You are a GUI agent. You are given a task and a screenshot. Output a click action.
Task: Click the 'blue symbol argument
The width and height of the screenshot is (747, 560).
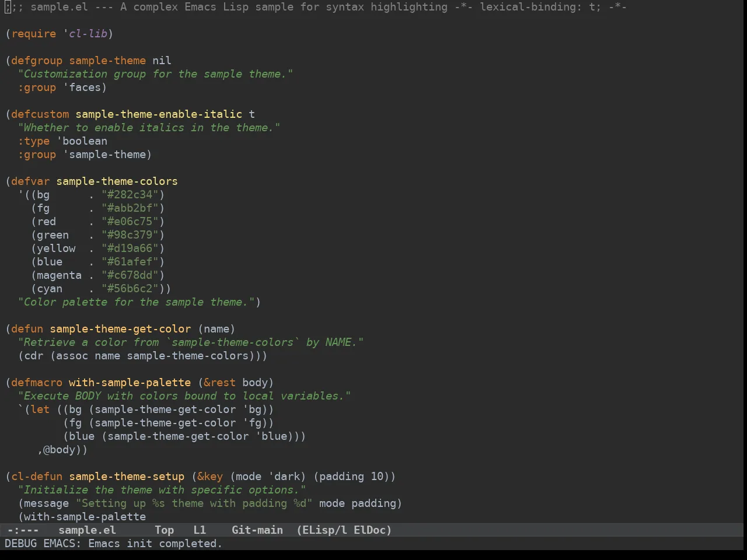(x=271, y=436)
